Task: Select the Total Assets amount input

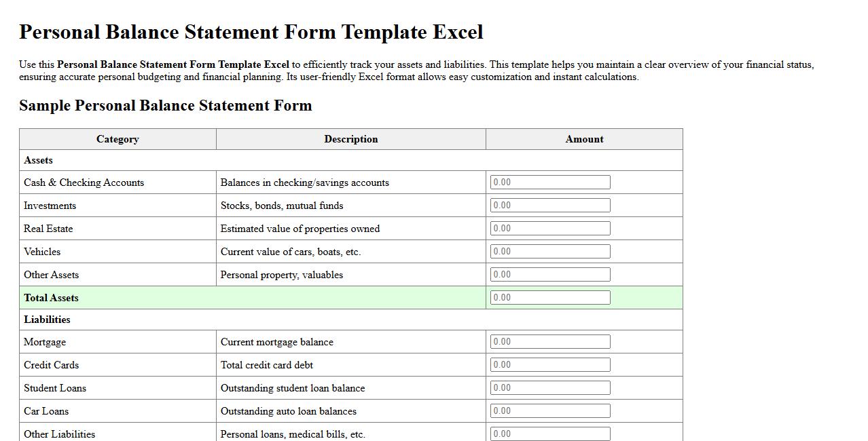Action: pyautogui.click(x=549, y=296)
